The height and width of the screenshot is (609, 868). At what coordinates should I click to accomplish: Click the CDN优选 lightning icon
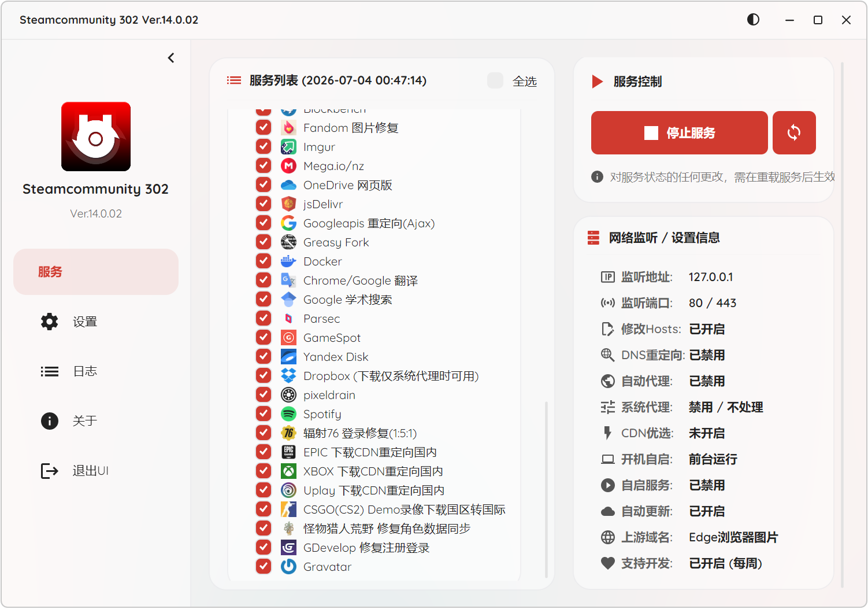coord(607,433)
